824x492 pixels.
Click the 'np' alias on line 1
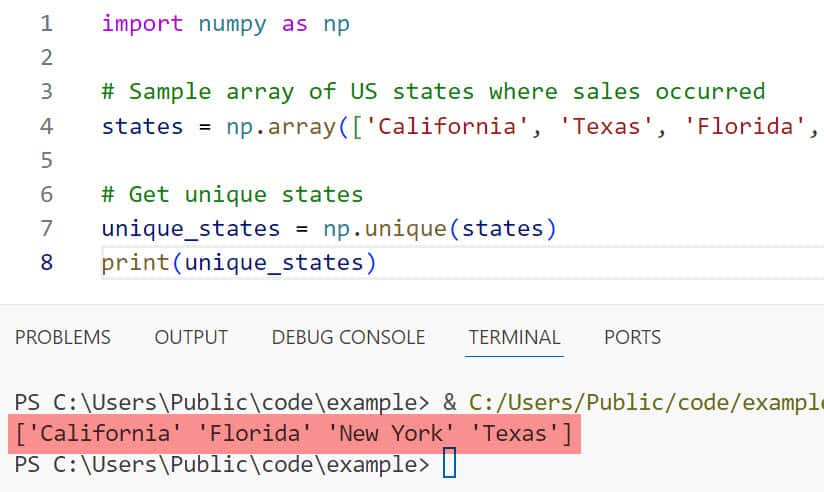[336, 24]
